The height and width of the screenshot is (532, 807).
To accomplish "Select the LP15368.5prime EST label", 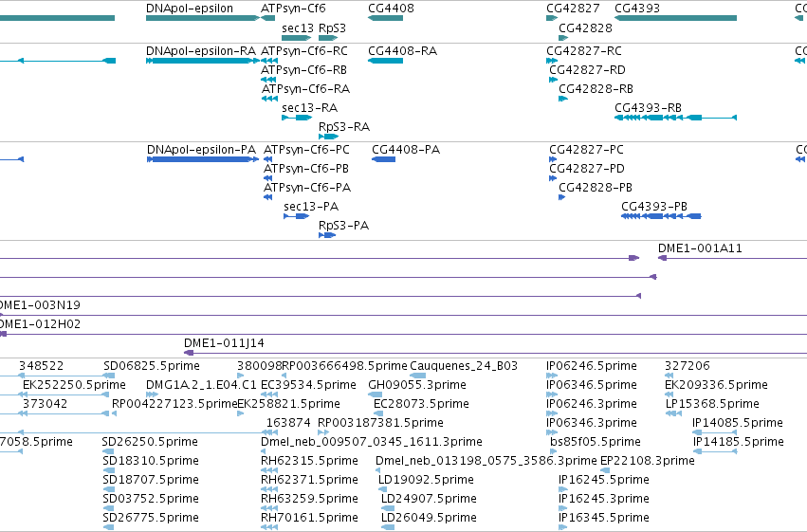I will [712, 404].
